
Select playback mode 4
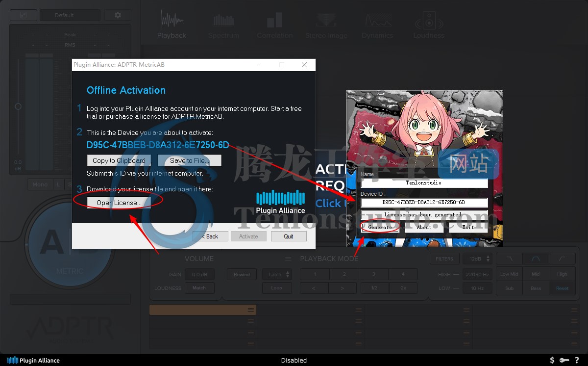click(403, 274)
